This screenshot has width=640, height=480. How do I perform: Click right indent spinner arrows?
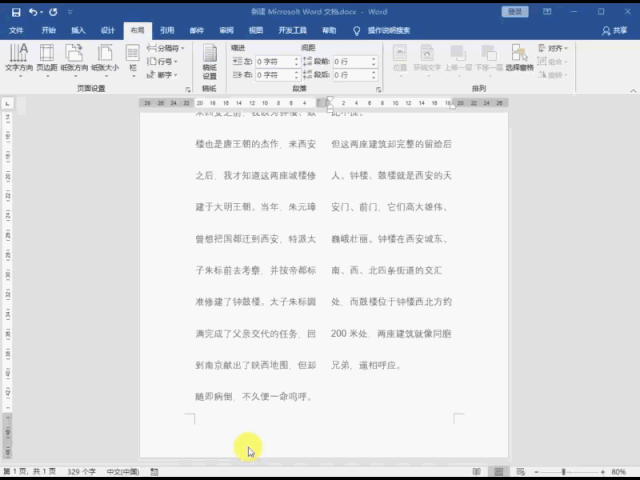coord(297,75)
